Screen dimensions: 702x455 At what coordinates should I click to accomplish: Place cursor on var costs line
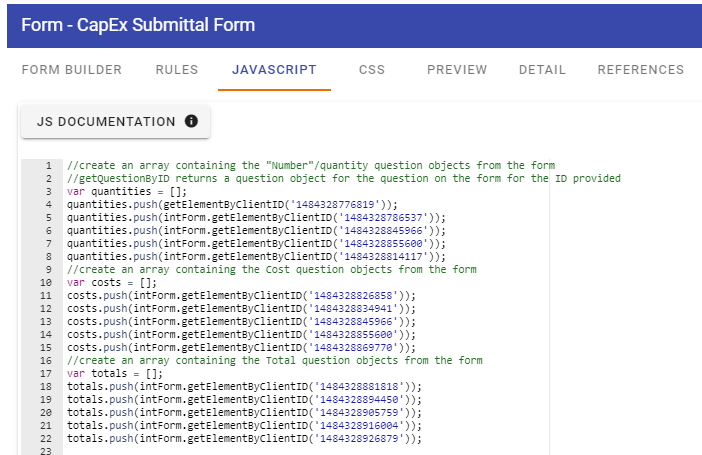[112, 283]
